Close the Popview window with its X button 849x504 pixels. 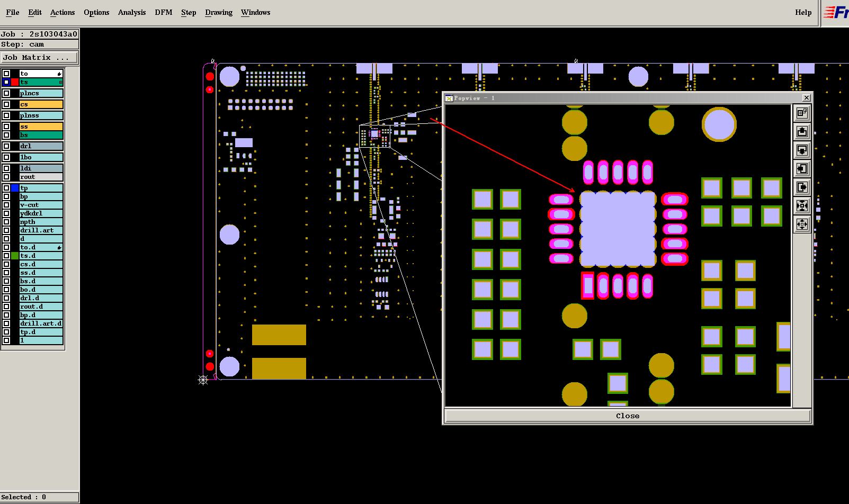pos(806,98)
